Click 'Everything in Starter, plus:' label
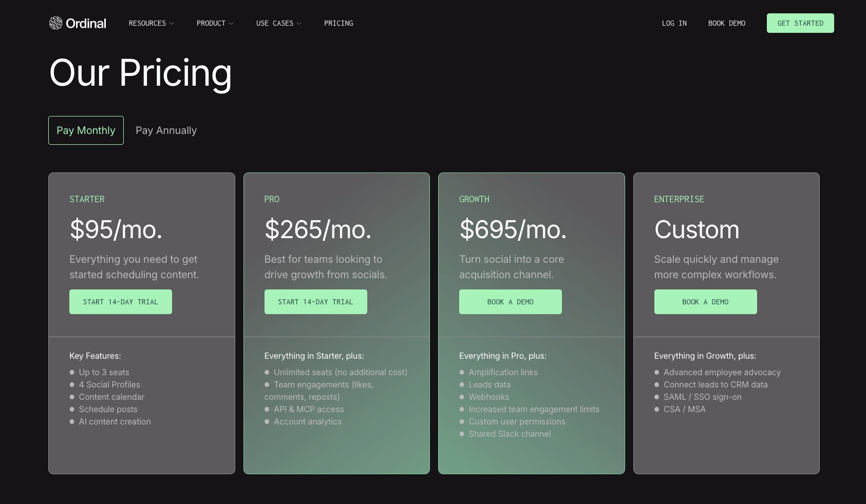Image resolution: width=866 pixels, height=504 pixels. click(x=314, y=356)
